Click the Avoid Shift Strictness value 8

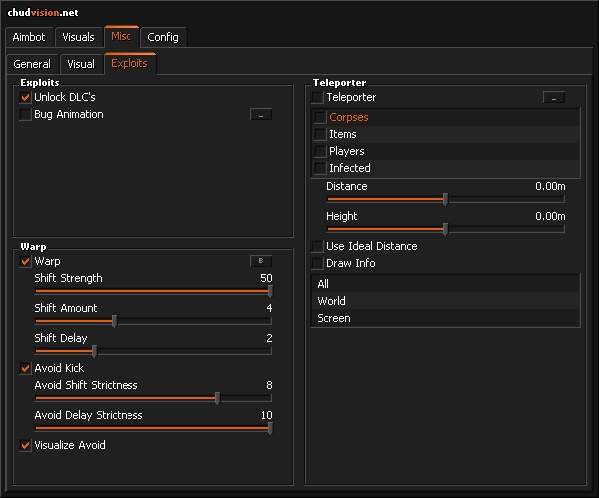[269, 385]
